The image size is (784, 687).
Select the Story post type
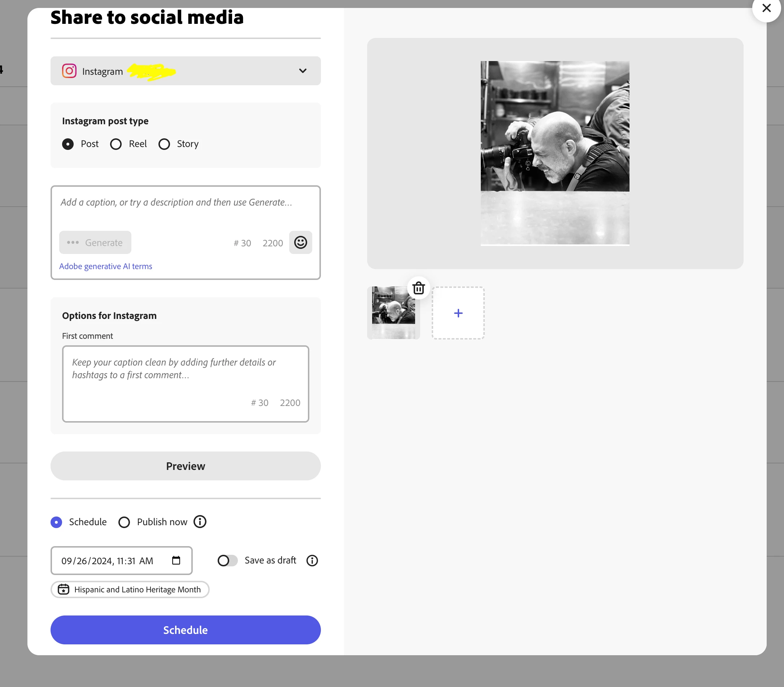coord(164,144)
